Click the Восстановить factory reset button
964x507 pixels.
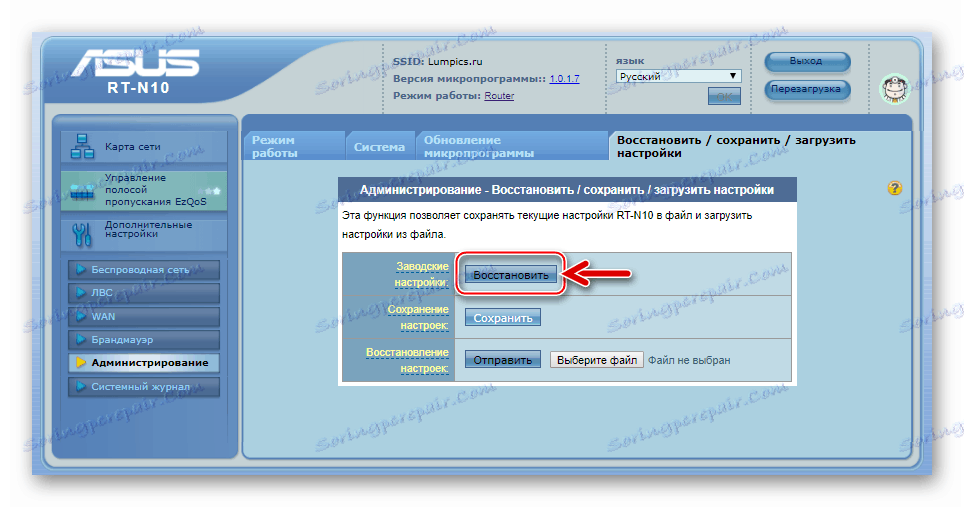coord(510,275)
